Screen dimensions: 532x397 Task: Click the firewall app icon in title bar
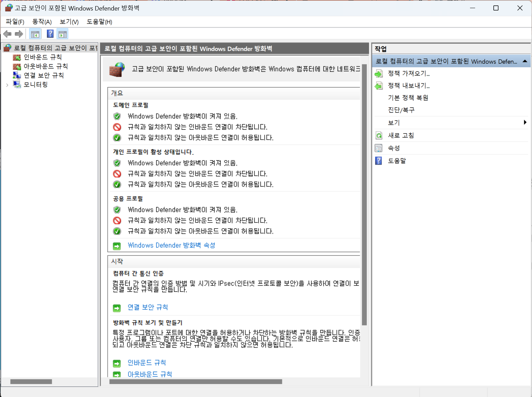8,8
